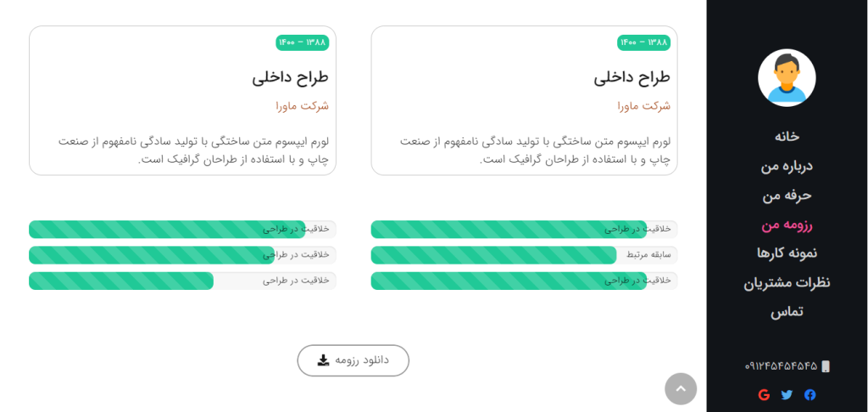The height and width of the screenshot is (412, 868).
Task: Open the Twitter bird icon link
Action: tap(787, 395)
